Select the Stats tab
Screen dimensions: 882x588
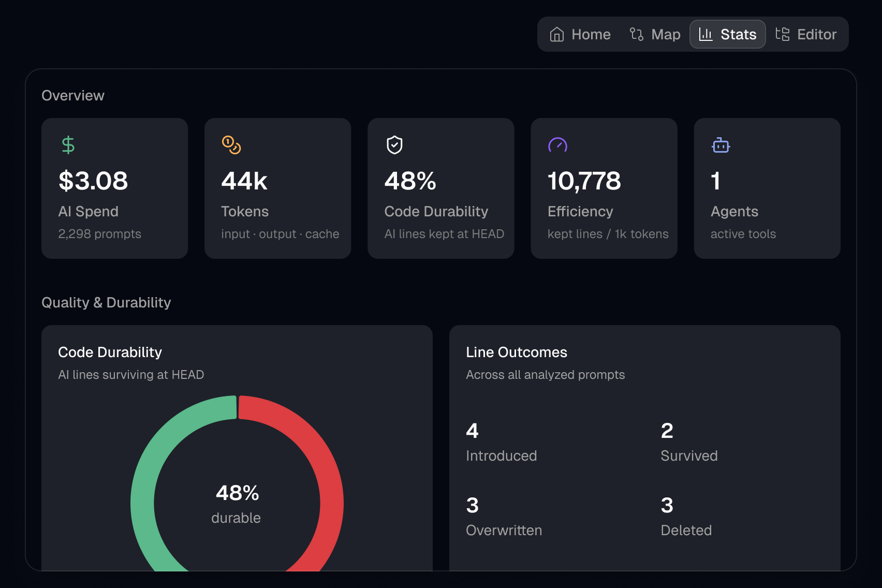click(727, 34)
